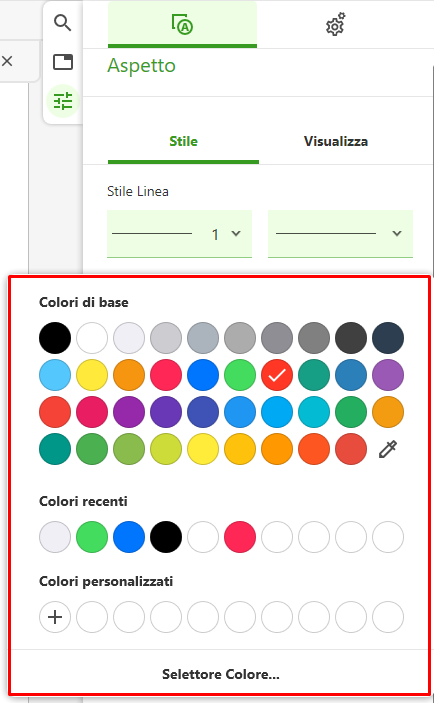Pick the recent pink-red color swatch
Screen dimensions: 434x703
pos(240,537)
